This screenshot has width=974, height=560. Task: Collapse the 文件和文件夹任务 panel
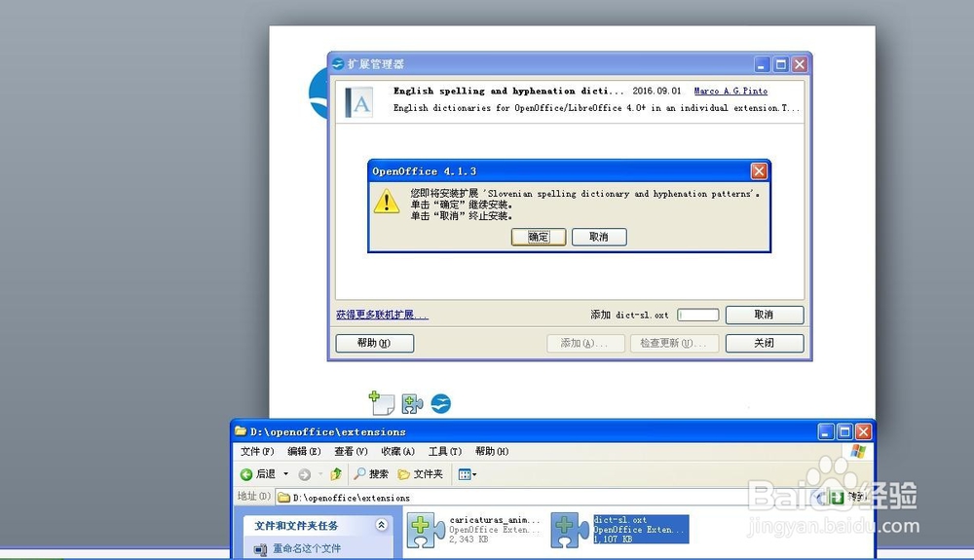[382, 525]
